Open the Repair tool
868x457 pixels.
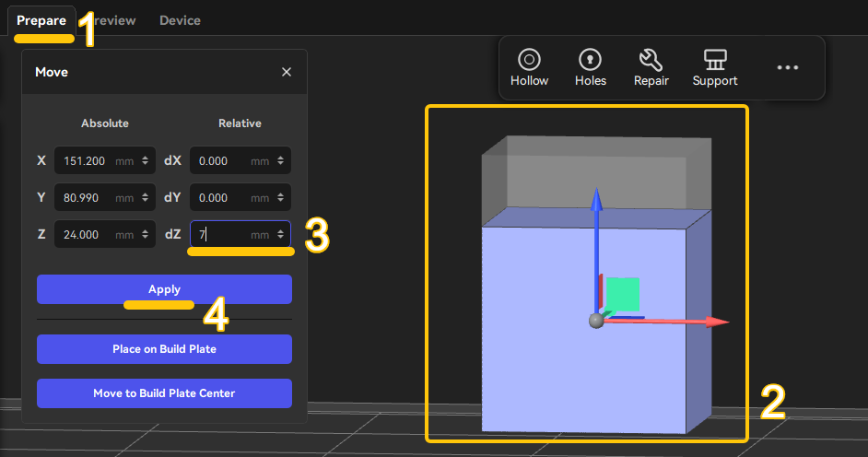pyautogui.click(x=651, y=67)
